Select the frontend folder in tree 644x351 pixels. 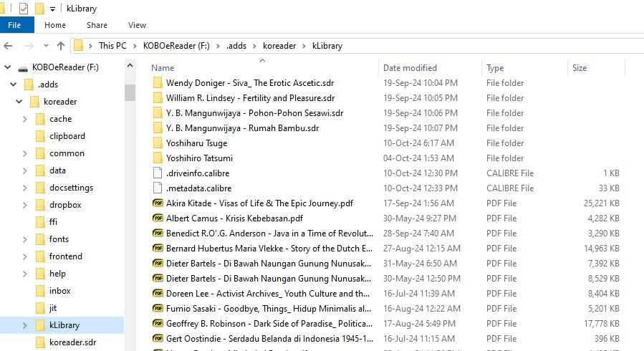(x=66, y=256)
